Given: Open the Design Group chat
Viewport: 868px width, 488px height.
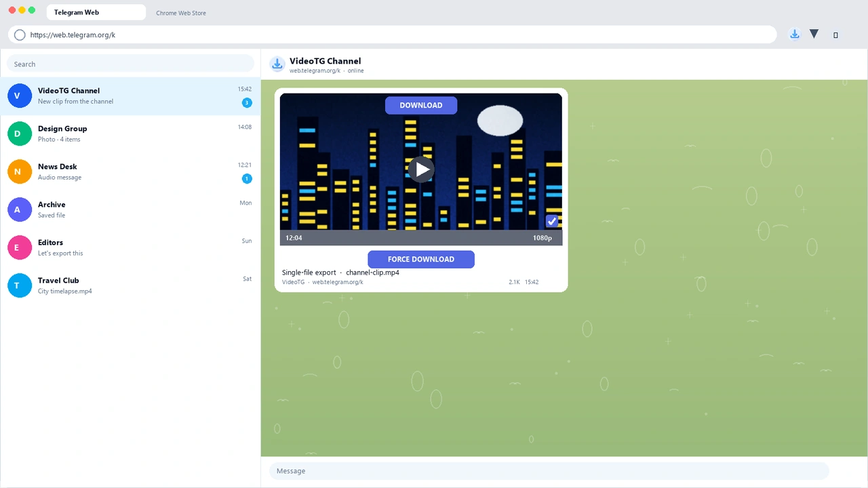Looking at the screenshot, I should click(130, 134).
